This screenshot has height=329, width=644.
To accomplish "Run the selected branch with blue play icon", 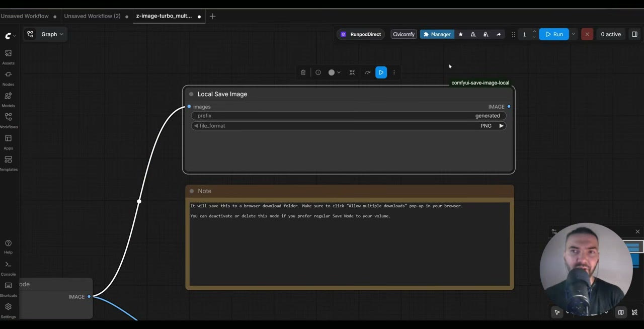I will pos(381,72).
